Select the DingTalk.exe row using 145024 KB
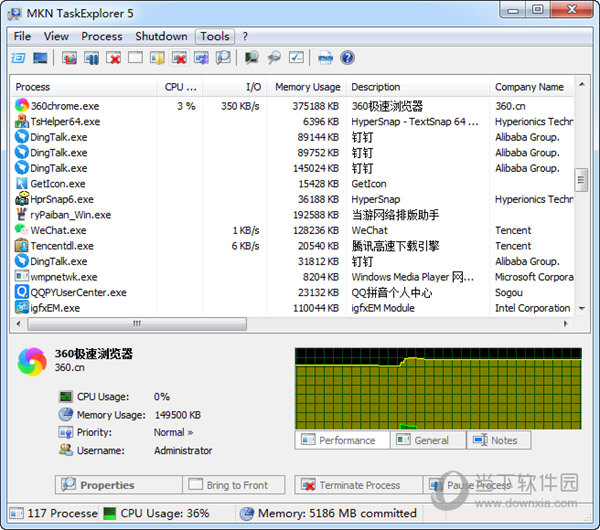The height and width of the screenshot is (530, 600). click(x=293, y=168)
